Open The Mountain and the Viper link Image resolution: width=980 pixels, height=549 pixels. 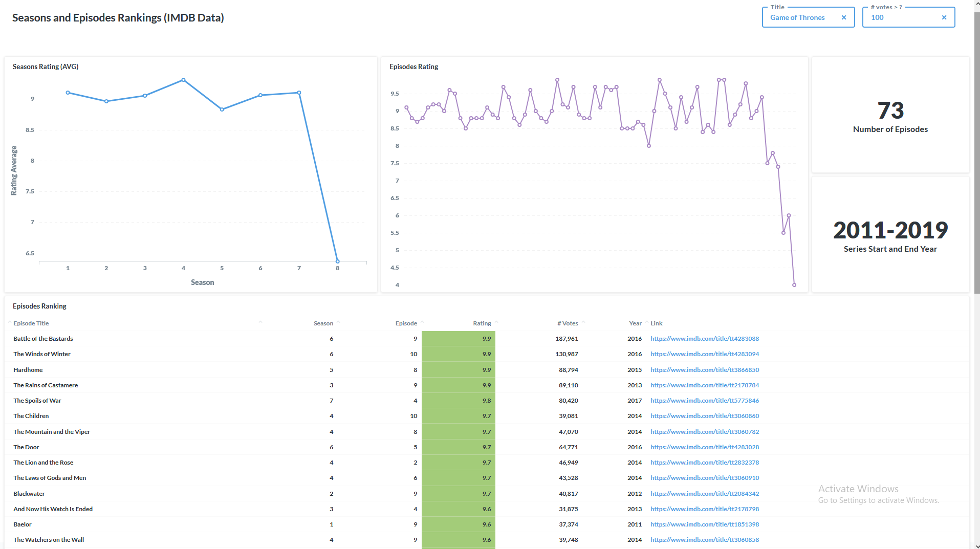point(705,432)
